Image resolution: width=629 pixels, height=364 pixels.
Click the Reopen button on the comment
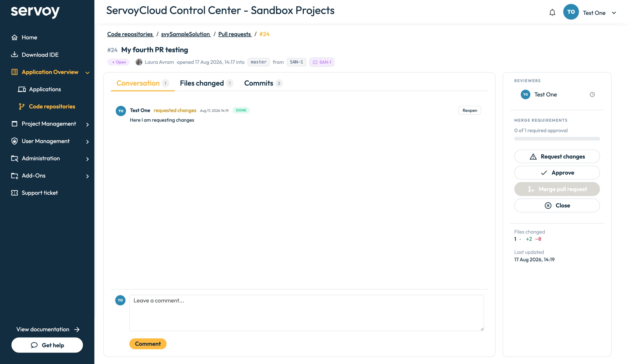[470, 110]
